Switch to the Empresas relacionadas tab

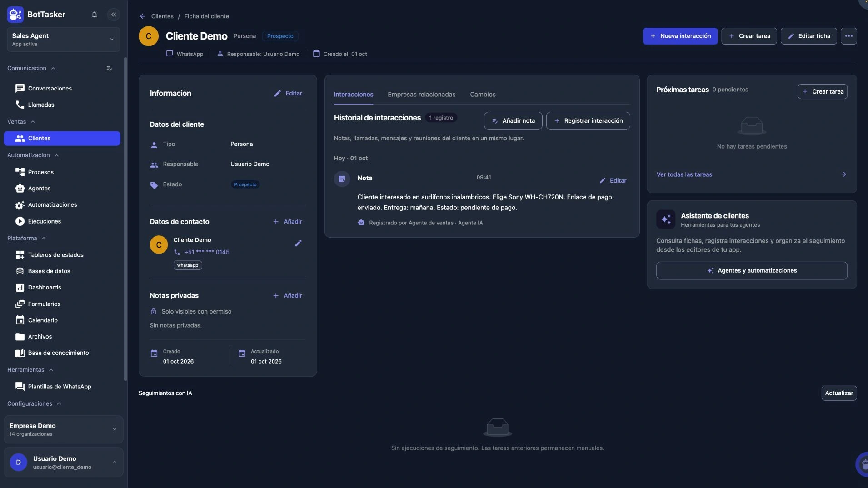coord(421,95)
